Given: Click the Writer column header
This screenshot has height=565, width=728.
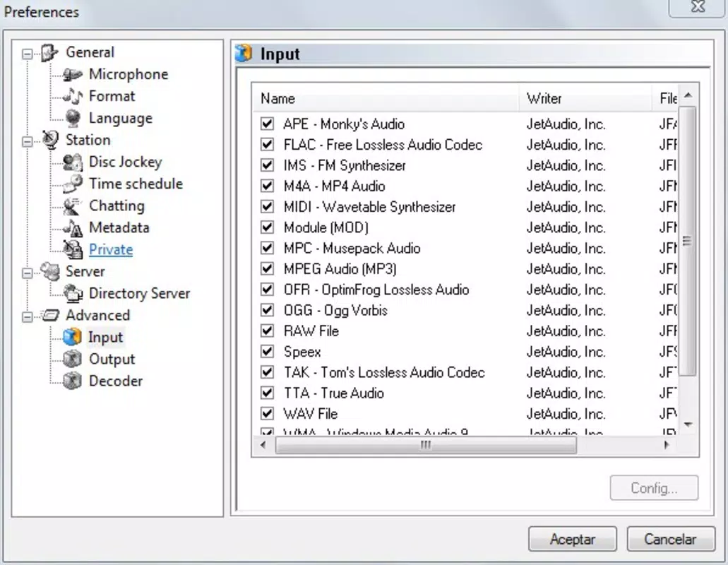Looking at the screenshot, I should pos(585,98).
